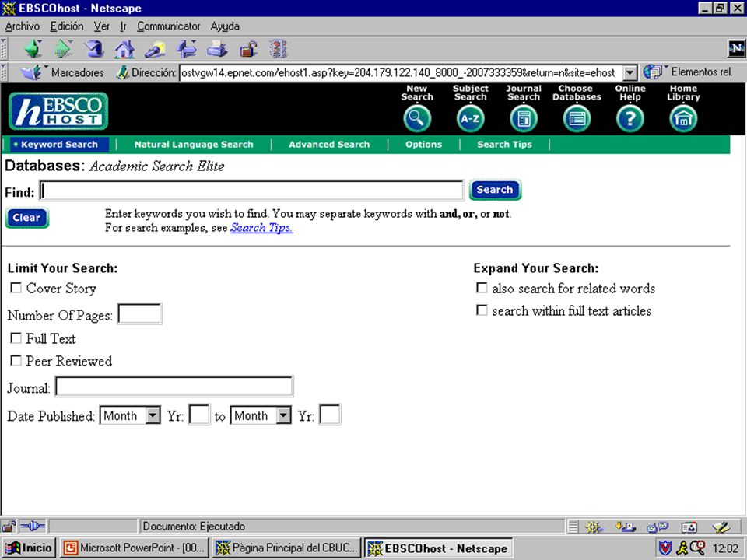Open Security padlock toolbar icon
Image resolution: width=747 pixels, height=560 pixels.
click(248, 48)
